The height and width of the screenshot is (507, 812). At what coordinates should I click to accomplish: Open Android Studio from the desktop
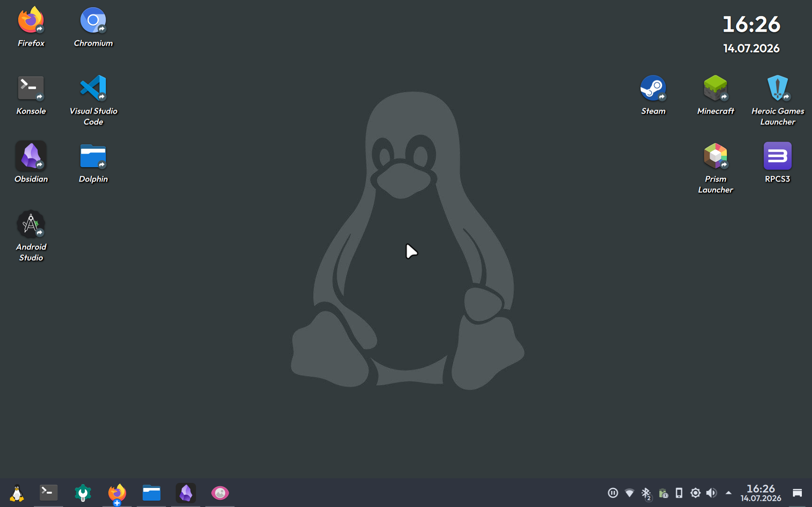pyautogui.click(x=31, y=236)
